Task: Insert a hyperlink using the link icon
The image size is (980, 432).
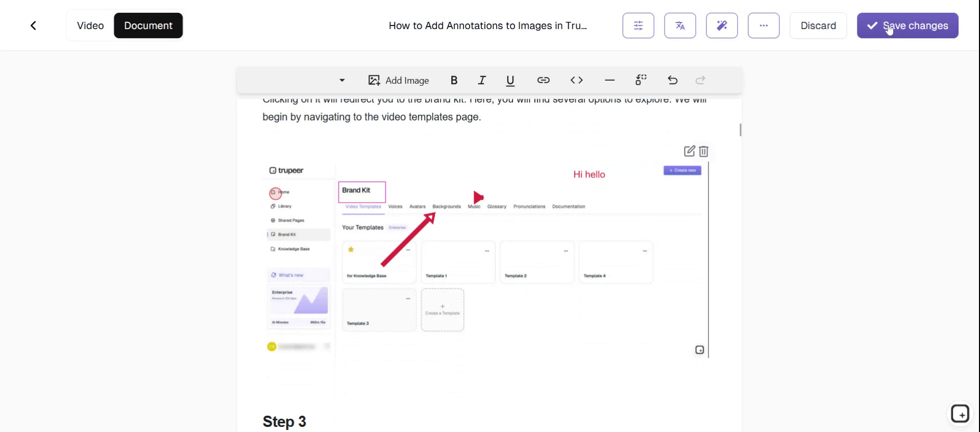Action: click(x=543, y=80)
